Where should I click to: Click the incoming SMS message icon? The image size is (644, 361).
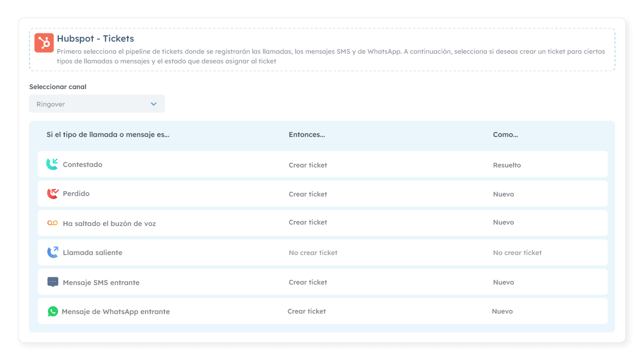[x=53, y=282]
